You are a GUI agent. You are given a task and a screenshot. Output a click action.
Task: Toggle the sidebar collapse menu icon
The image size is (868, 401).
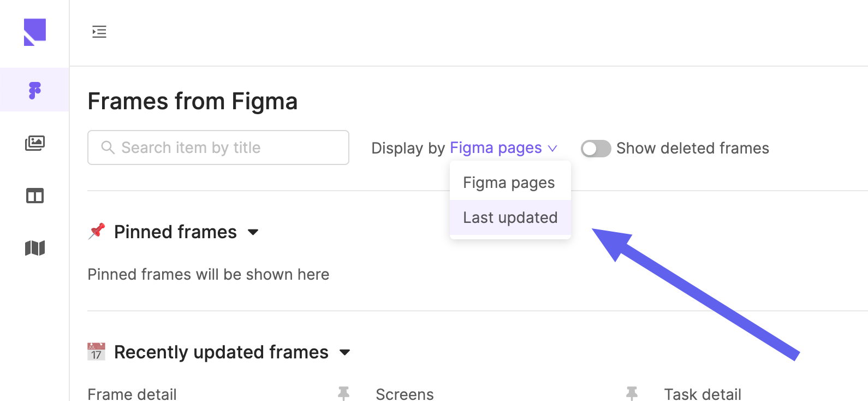click(99, 32)
